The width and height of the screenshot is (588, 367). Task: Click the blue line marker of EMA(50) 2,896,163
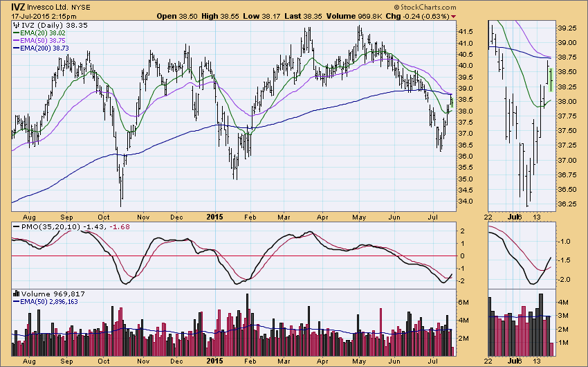coord(16,302)
